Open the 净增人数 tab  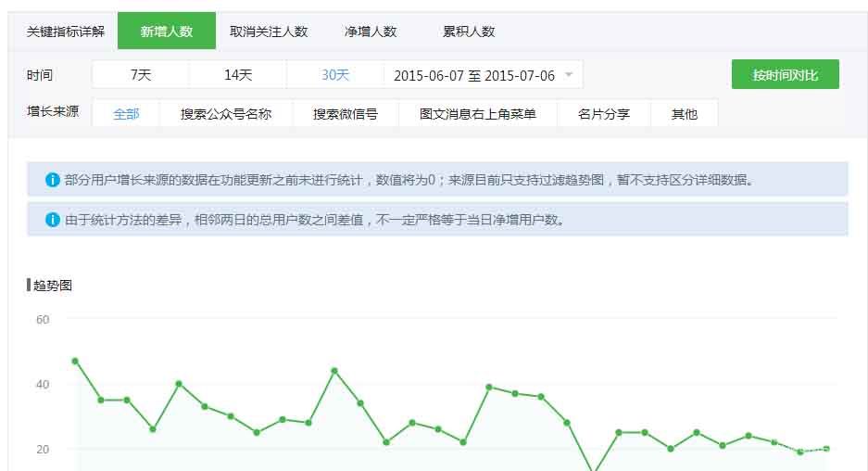tap(371, 32)
